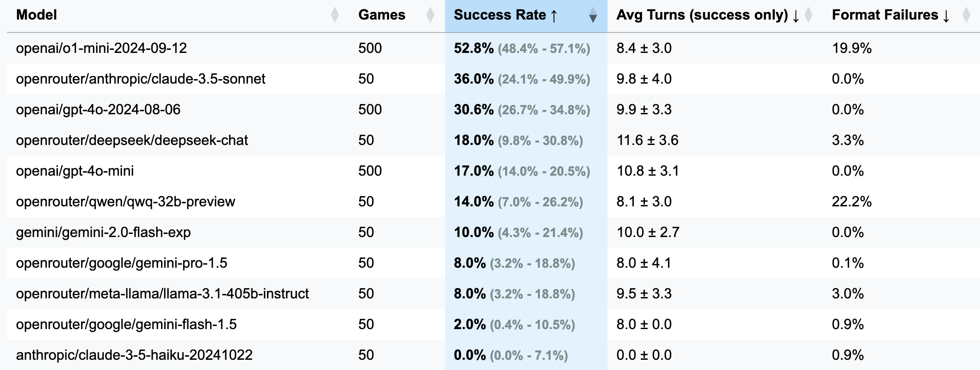Image resolution: width=980 pixels, height=370 pixels.
Task: Toggle the Success Rate sort direction arrow
Action: [592, 15]
